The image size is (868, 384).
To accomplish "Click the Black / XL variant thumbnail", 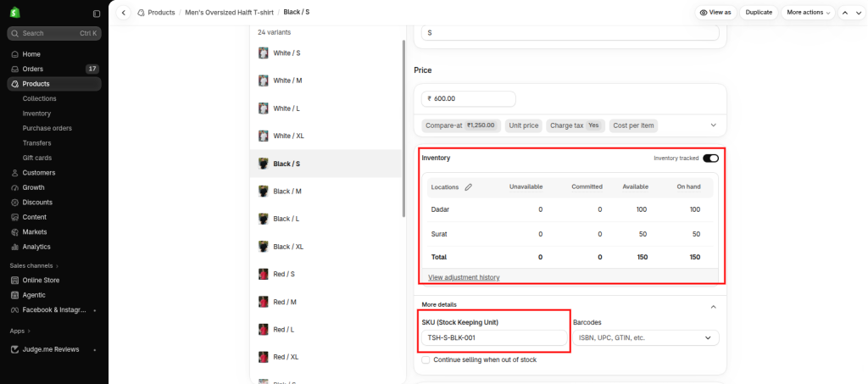I will pos(264,247).
